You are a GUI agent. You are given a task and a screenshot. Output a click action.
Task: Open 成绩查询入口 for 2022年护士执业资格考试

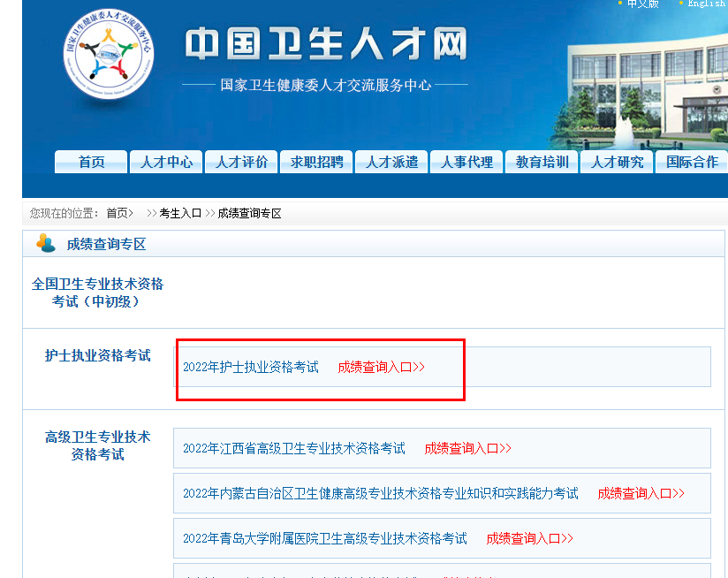[x=381, y=368]
